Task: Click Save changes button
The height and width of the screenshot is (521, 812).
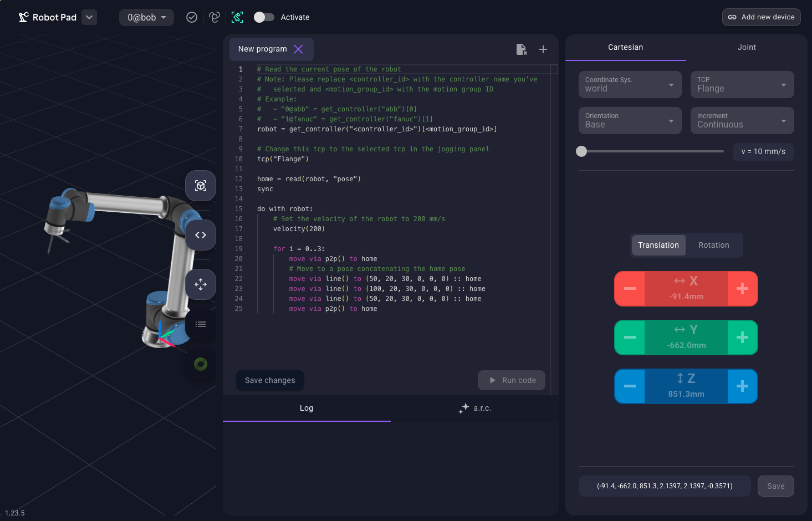Action: point(270,380)
